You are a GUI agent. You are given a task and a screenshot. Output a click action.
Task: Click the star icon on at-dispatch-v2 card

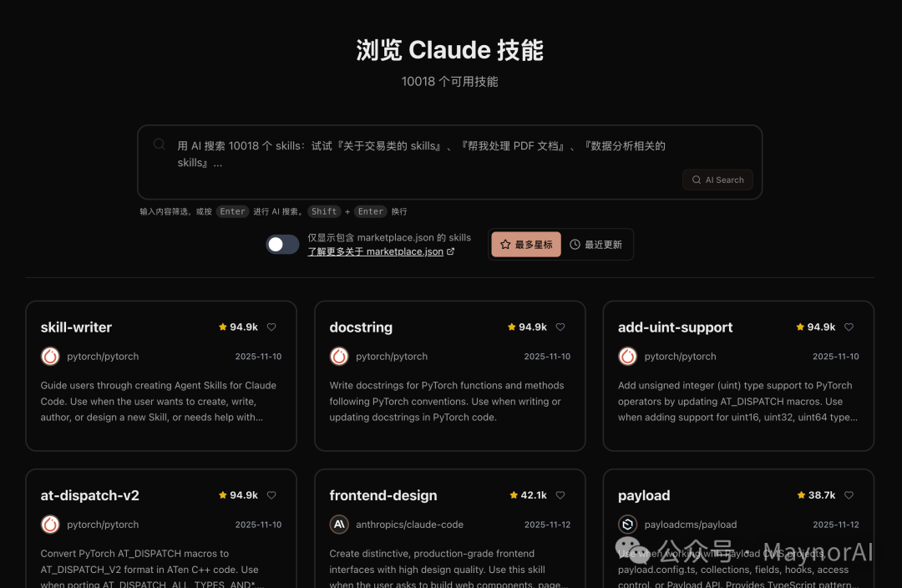tap(223, 494)
